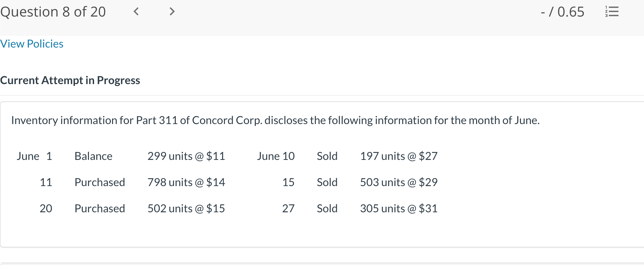Viewport: 644px width, 265px height.
Task: Click the "502 units @ $15" purchase entry
Action: click(186, 208)
